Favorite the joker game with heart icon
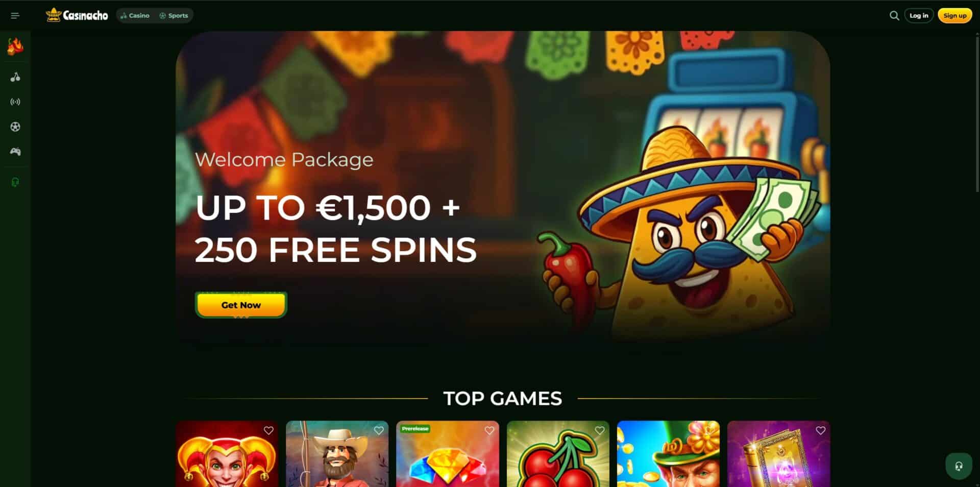Image resolution: width=980 pixels, height=487 pixels. 268,431
